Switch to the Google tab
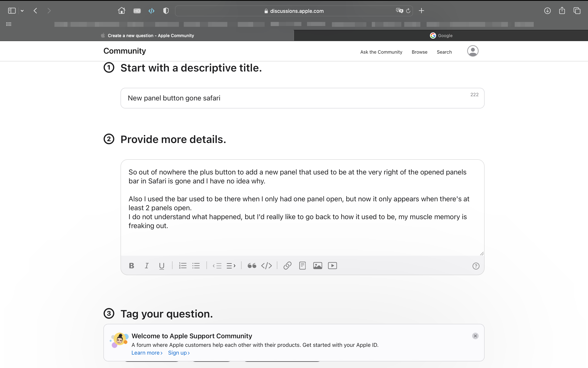 pyautogui.click(x=441, y=36)
